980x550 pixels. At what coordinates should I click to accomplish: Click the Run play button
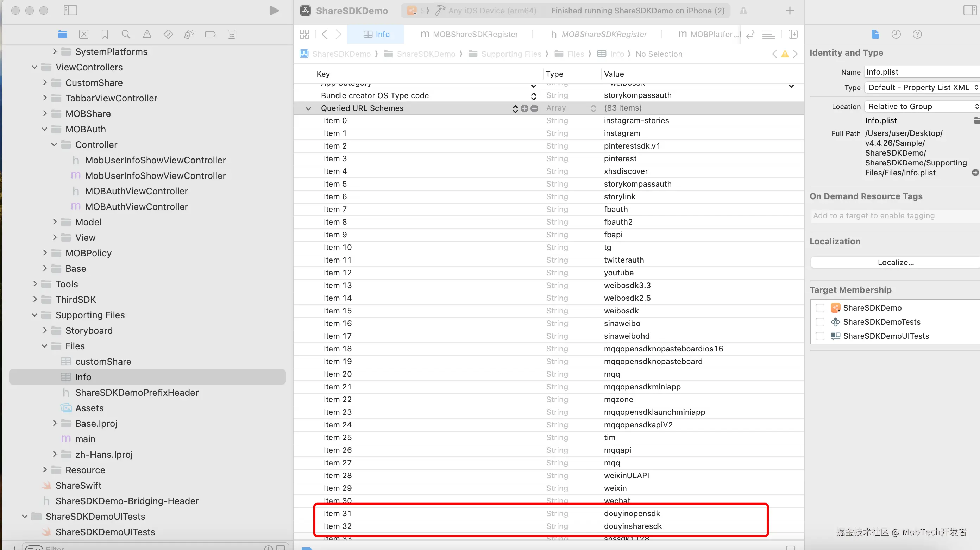click(x=274, y=11)
